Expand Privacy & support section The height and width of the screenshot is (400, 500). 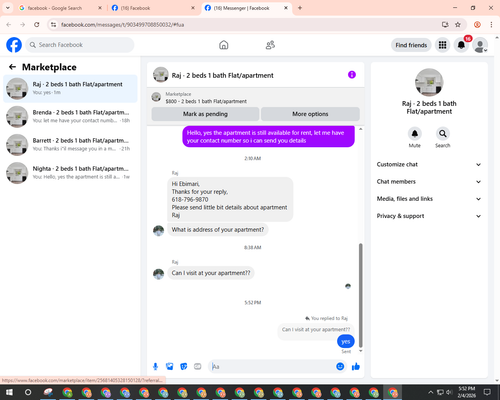click(x=429, y=216)
